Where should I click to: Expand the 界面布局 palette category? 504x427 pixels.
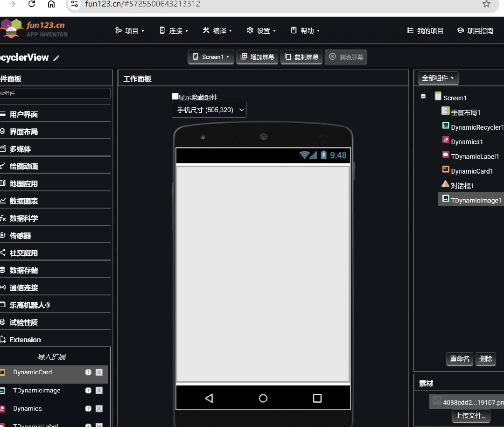tap(55, 132)
